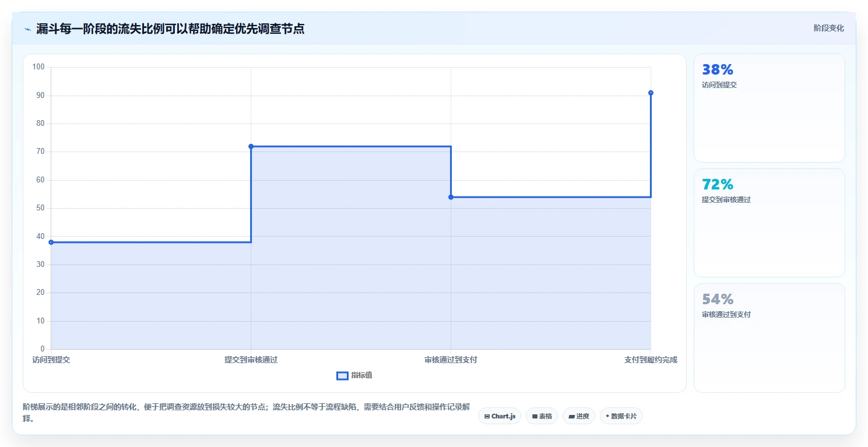Click the 审核通过到支付 card caption
The height and width of the screenshot is (447, 868).
coord(726,315)
